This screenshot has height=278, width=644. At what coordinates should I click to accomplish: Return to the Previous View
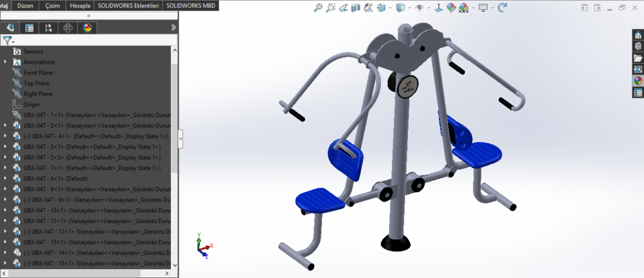343,7
